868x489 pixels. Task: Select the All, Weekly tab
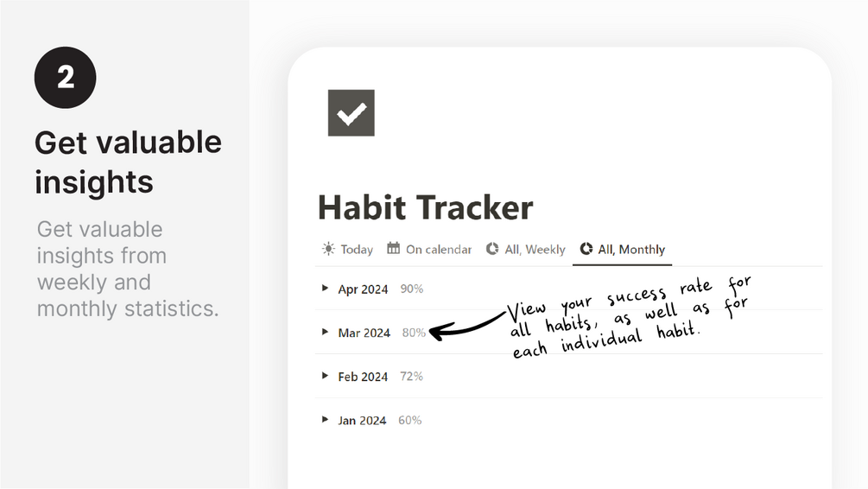(x=535, y=250)
